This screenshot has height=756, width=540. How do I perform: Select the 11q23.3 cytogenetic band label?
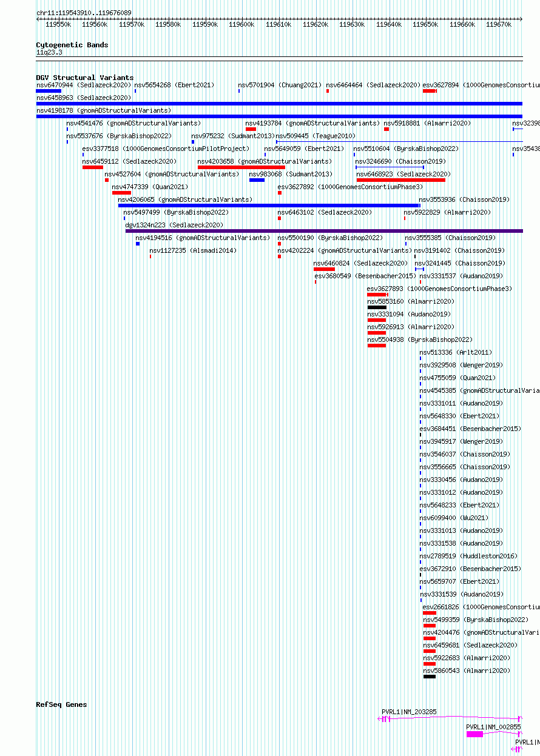tap(49, 52)
